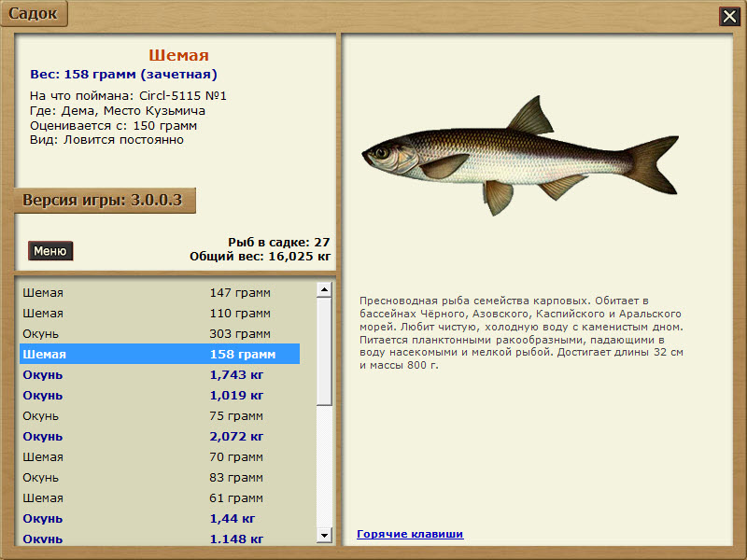Select the Окунь 303 грамм entry
Viewport: 747px width, 560px height.
click(160, 334)
